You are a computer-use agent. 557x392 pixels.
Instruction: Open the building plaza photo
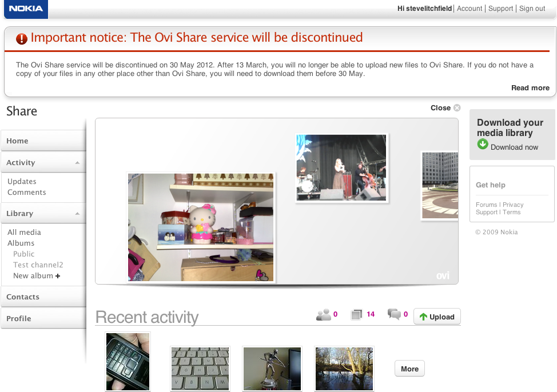click(x=440, y=185)
